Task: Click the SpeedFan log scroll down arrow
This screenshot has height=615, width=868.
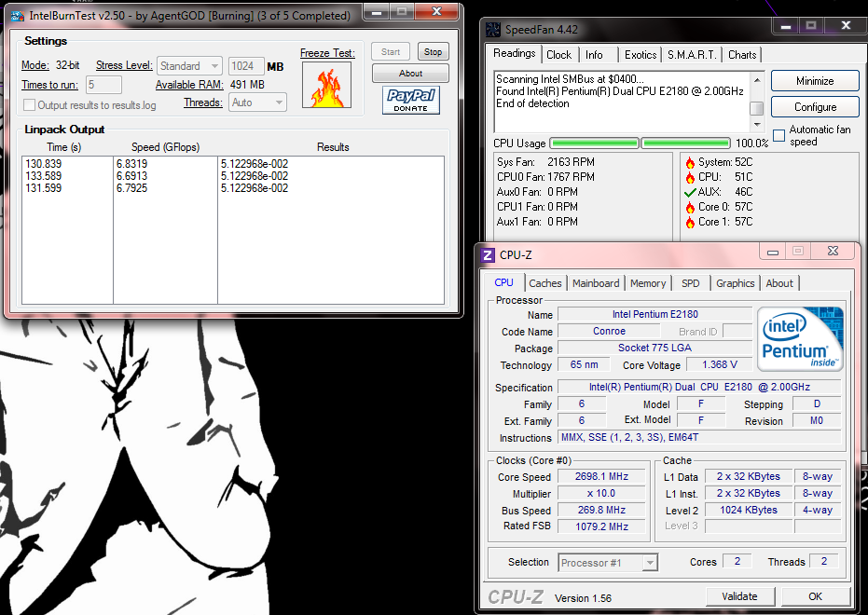Action: [x=757, y=125]
